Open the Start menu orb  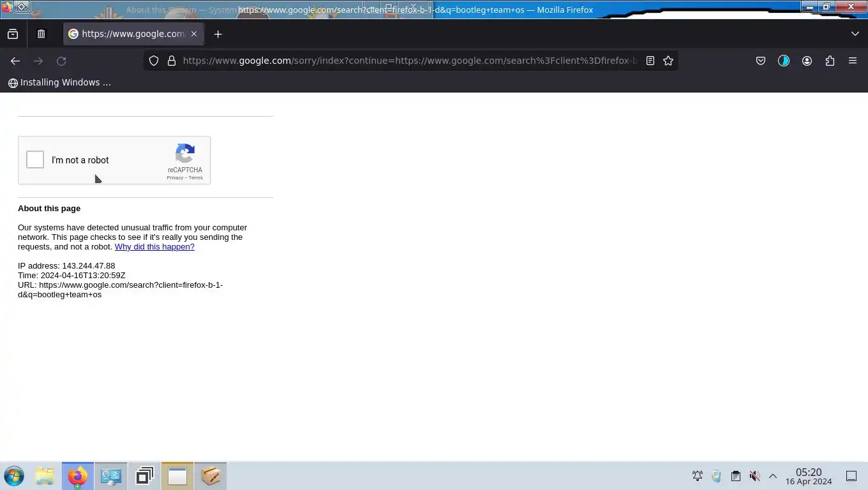pos(14,476)
